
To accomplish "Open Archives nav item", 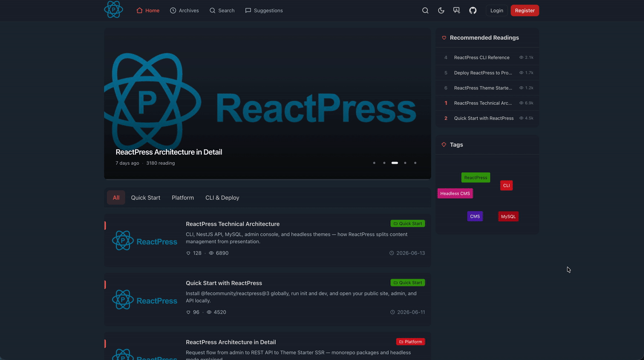I will [x=184, y=11].
